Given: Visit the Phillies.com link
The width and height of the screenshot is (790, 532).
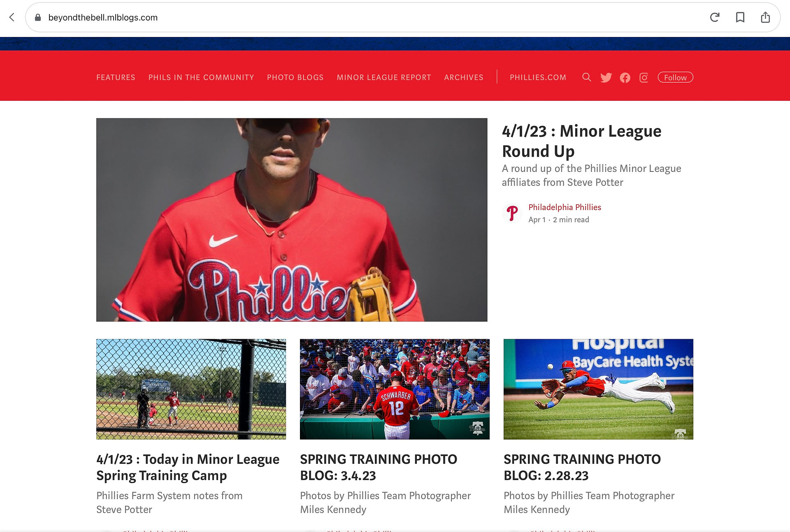Looking at the screenshot, I should (x=538, y=77).
